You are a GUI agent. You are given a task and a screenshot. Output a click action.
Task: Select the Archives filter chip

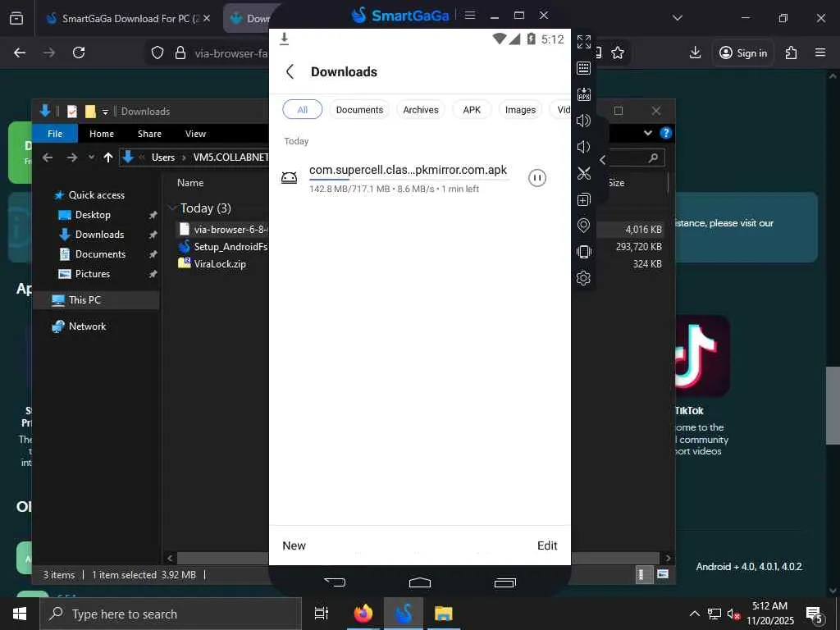(x=421, y=109)
